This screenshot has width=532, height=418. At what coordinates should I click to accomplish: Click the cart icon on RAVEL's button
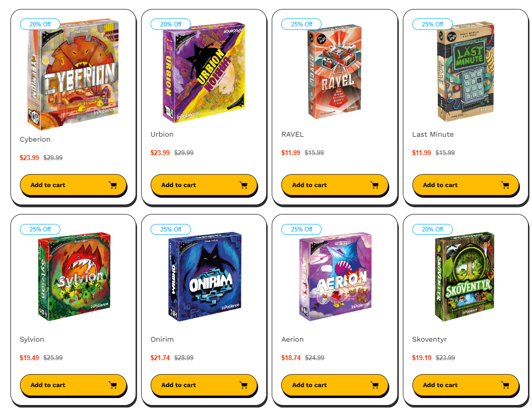pyautogui.click(x=374, y=185)
